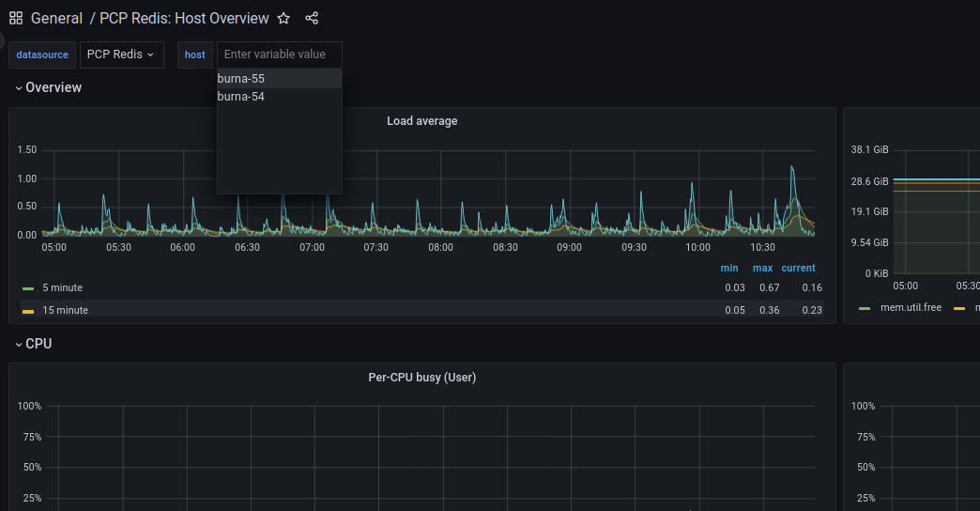Viewport: 980px width, 511px height.
Task: Open the PCP Redis datasource dropdown
Action: [x=121, y=54]
